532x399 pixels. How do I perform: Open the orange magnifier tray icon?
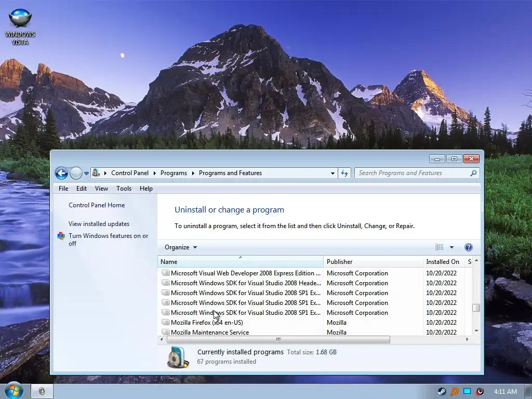coord(454,392)
